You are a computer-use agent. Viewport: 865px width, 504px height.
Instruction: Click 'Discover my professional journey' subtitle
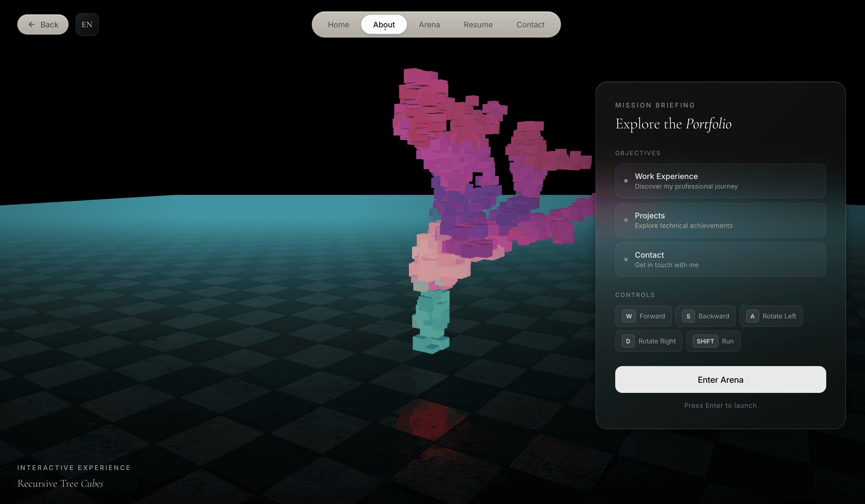[x=686, y=186]
